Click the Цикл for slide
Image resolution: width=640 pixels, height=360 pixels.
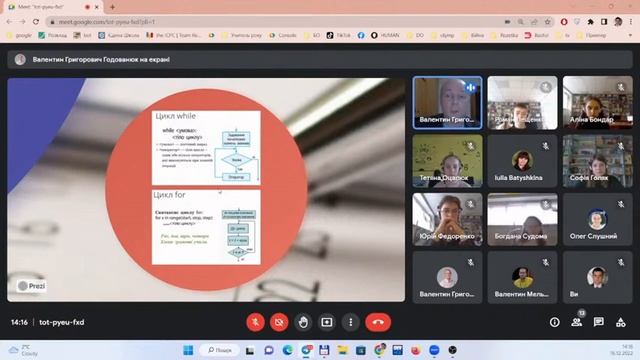pos(206,227)
